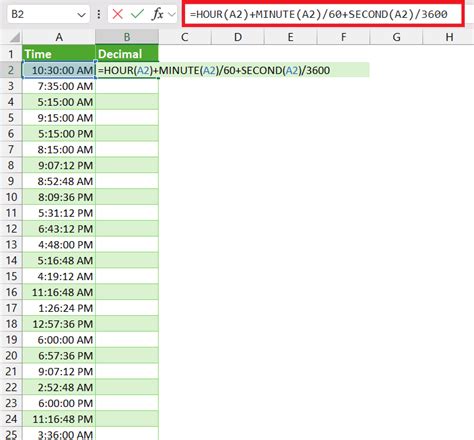Select the cell with 11:16:48 AM

pos(59,292)
